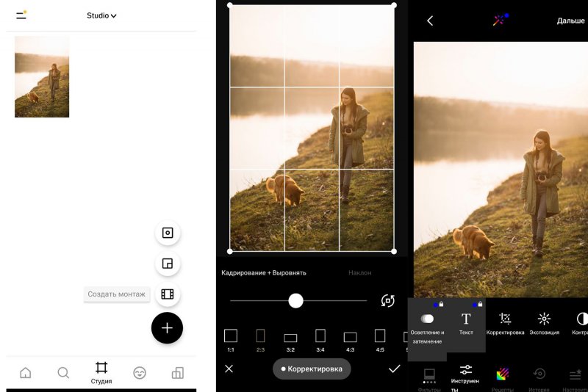Viewport: 588px width, 392px height.
Task: Tap the collage layout floating icon
Action: pos(168,264)
